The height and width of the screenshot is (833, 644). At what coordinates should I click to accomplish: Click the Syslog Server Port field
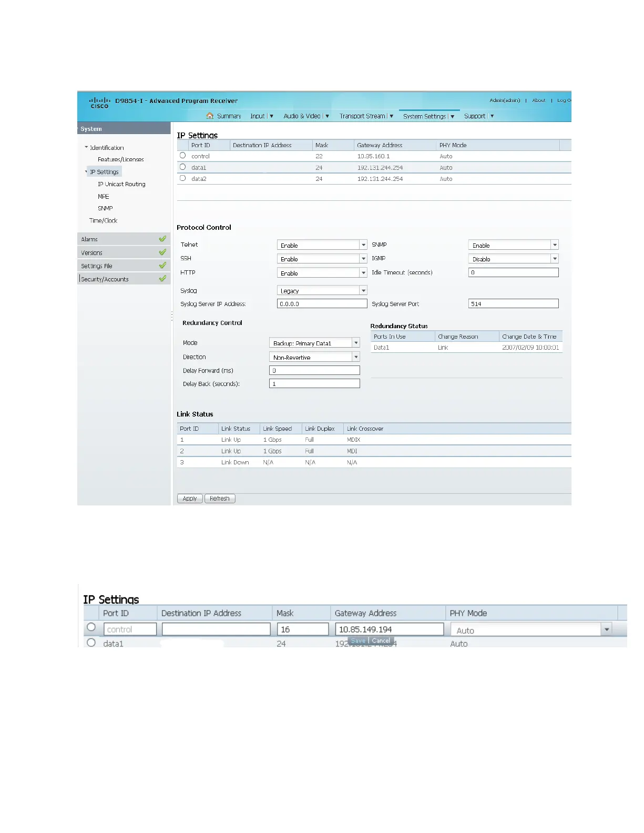coord(513,303)
